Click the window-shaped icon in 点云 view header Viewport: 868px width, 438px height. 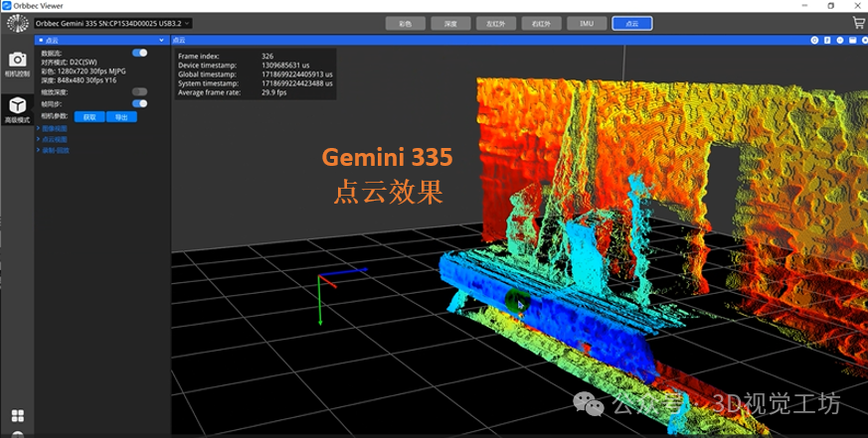click(x=853, y=40)
